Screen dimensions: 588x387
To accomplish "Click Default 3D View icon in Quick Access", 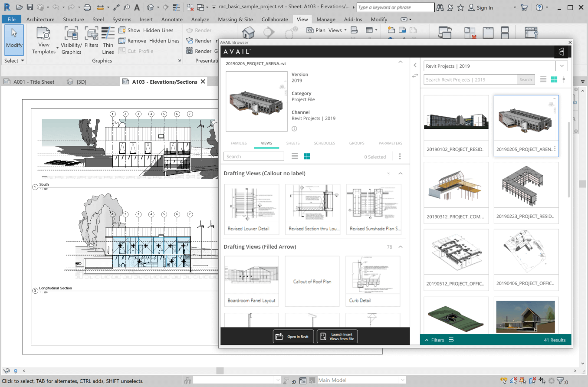I will [150, 7].
